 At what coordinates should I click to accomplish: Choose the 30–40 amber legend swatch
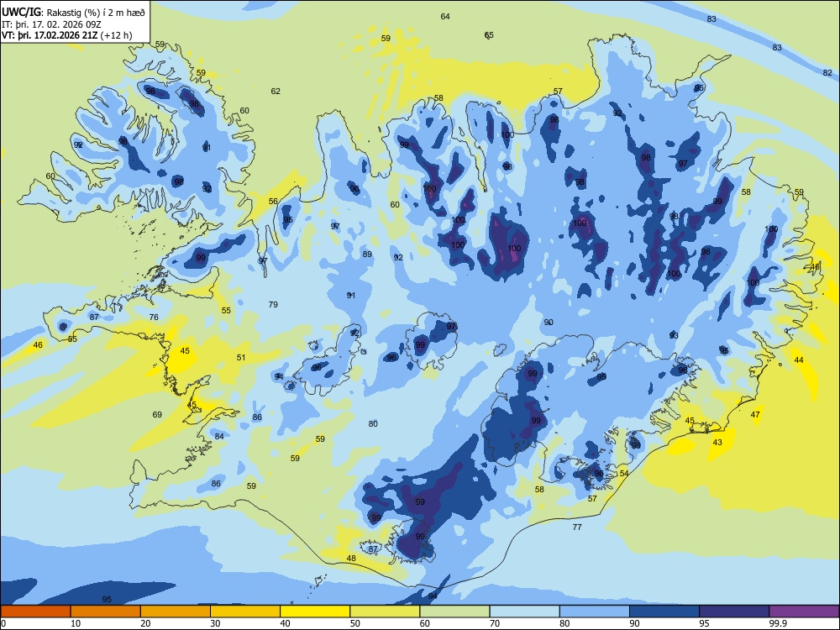(x=245, y=612)
